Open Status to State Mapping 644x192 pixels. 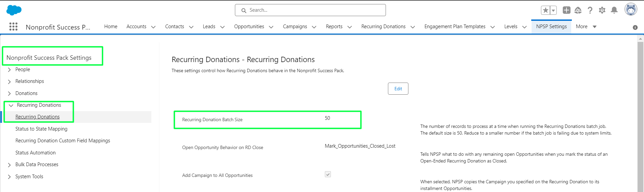tap(41, 129)
